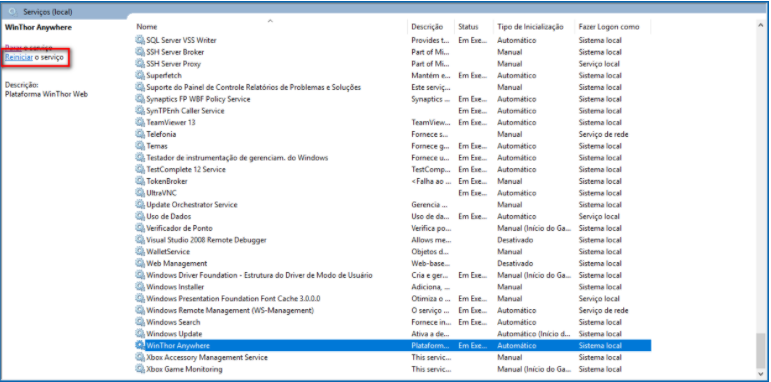Click the Windows Search service name

pos(173,323)
